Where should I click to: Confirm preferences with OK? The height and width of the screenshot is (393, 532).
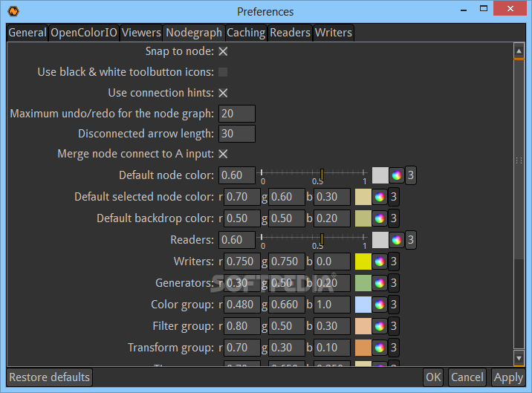pyautogui.click(x=433, y=377)
